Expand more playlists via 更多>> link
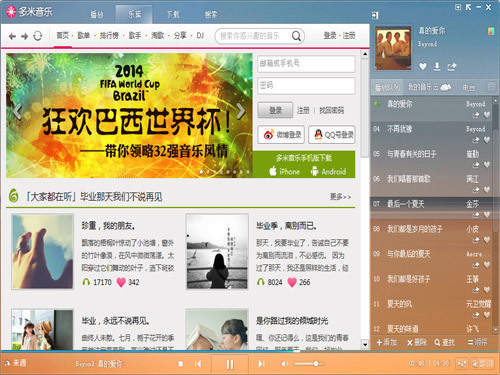The width and height of the screenshot is (500, 375). tap(340, 197)
